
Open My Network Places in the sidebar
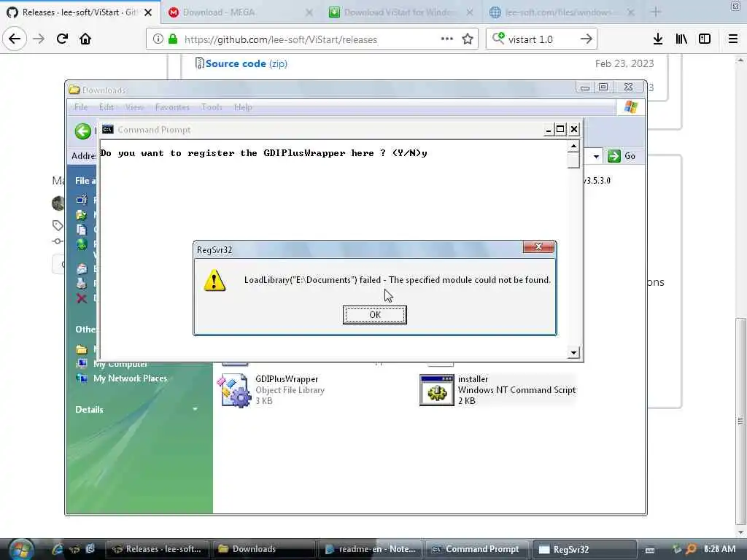click(130, 378)
